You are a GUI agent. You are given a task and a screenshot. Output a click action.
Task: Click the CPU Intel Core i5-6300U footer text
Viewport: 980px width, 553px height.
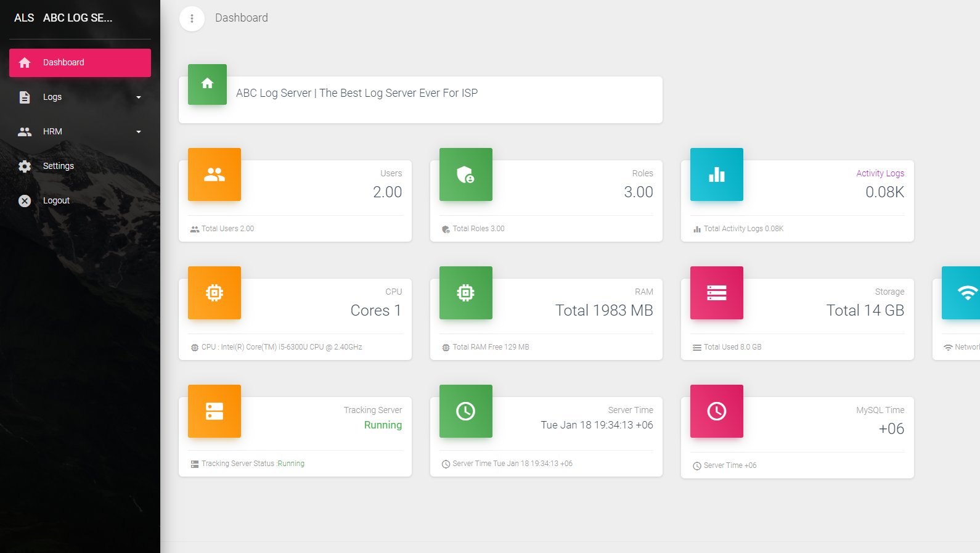pyautogui.click(x=282, y=347)
